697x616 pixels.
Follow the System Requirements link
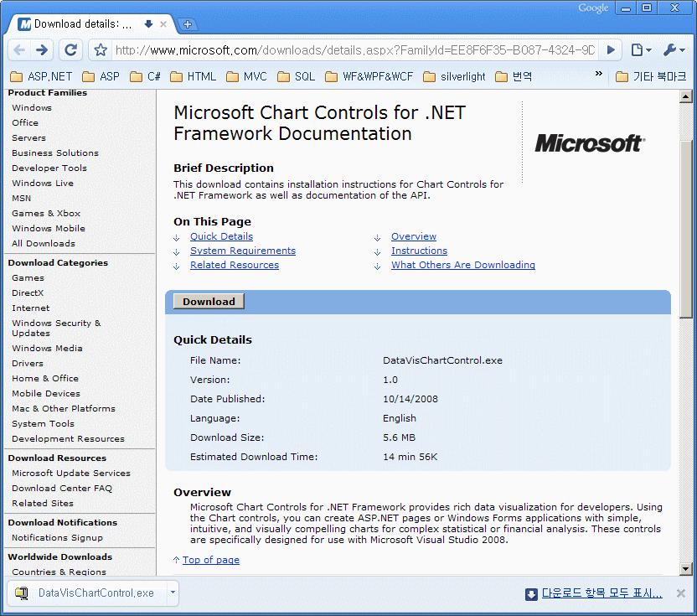point(242,251)
